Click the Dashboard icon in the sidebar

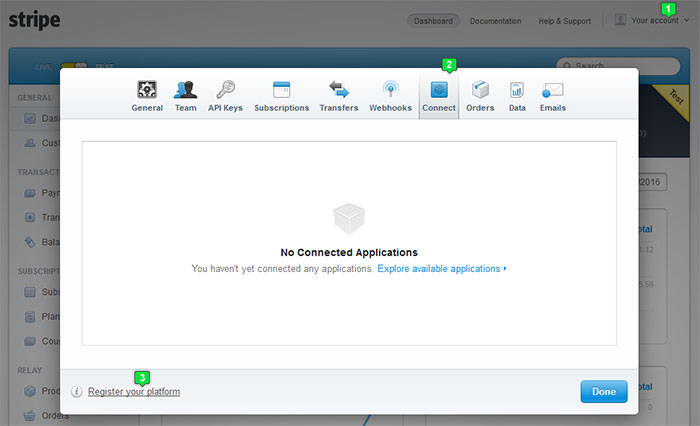[x=30, y=118]
